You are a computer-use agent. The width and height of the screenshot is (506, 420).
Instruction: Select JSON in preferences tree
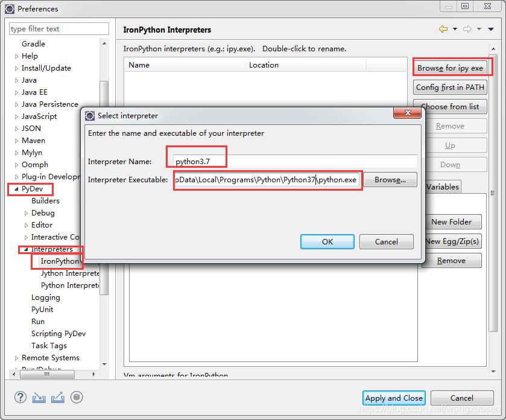coord(31,129)
